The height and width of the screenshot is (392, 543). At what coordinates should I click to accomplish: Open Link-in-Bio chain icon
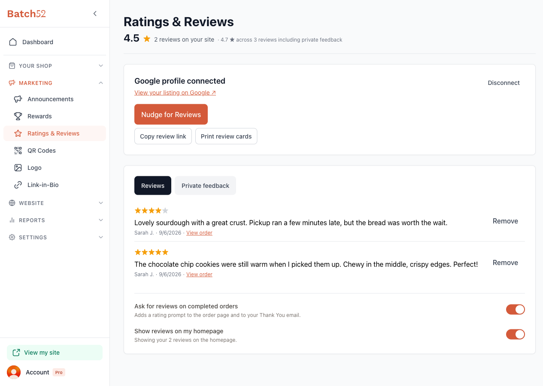tap(18, 185)
